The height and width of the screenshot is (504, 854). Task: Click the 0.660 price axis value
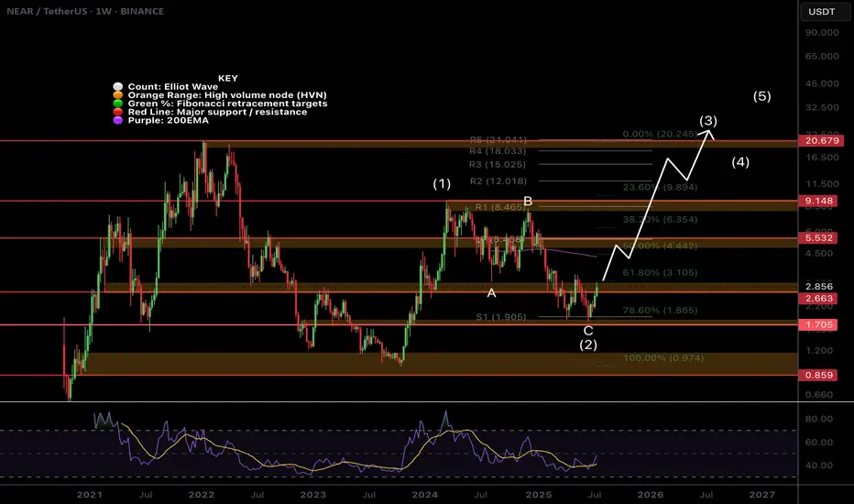(x=819, y=394)
